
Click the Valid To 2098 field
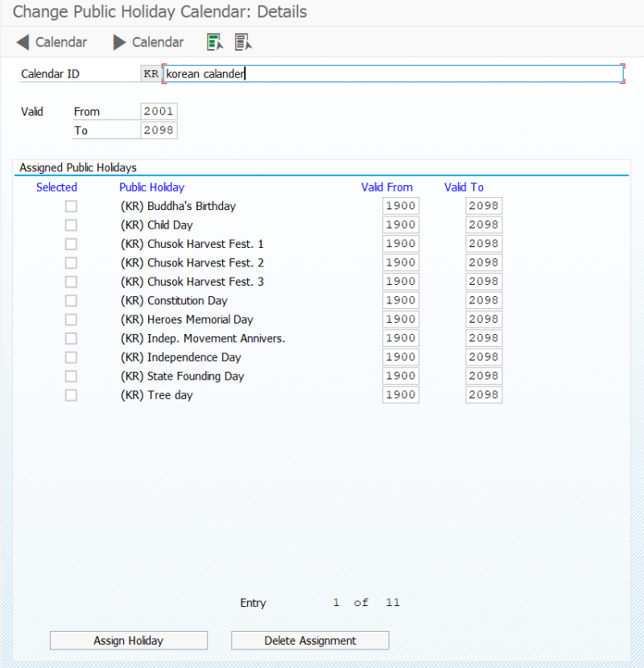pyautogui.click(x=159, y=130)
